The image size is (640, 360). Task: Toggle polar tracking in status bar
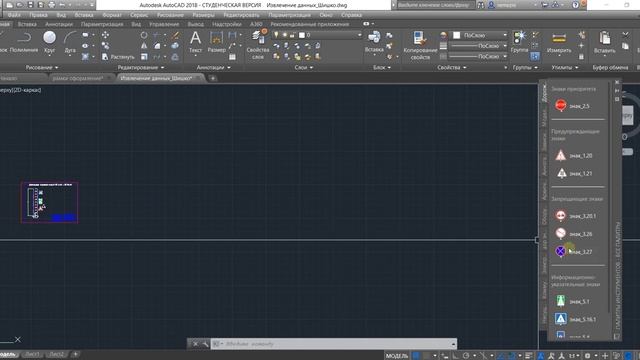(x=466, y=356)
